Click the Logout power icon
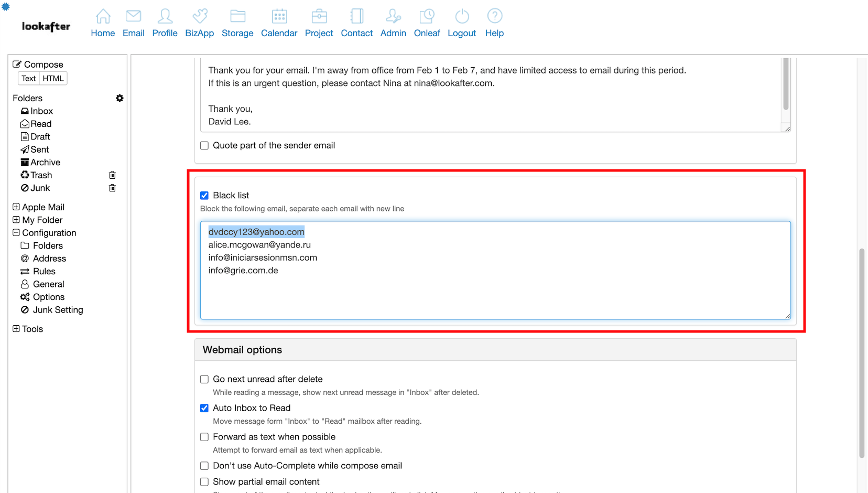 [x=462, y=16]
